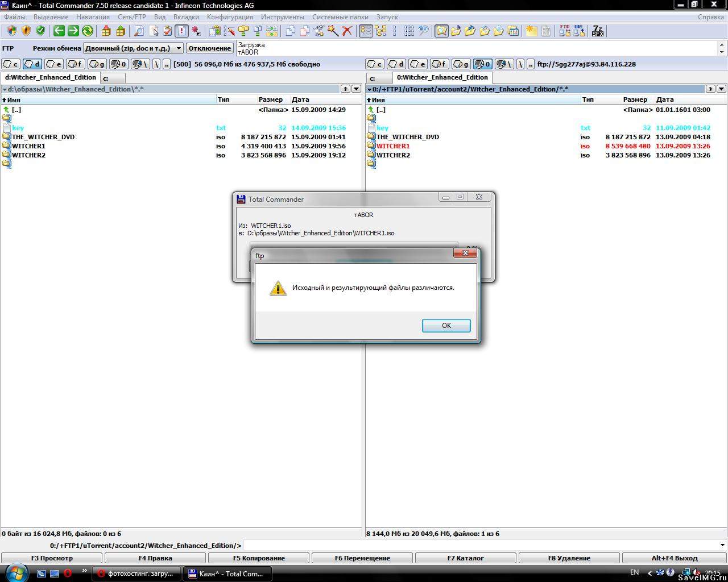Open the Конфигурация menu
The height and width of the screenshot is (582, 728).
[230, 17]
